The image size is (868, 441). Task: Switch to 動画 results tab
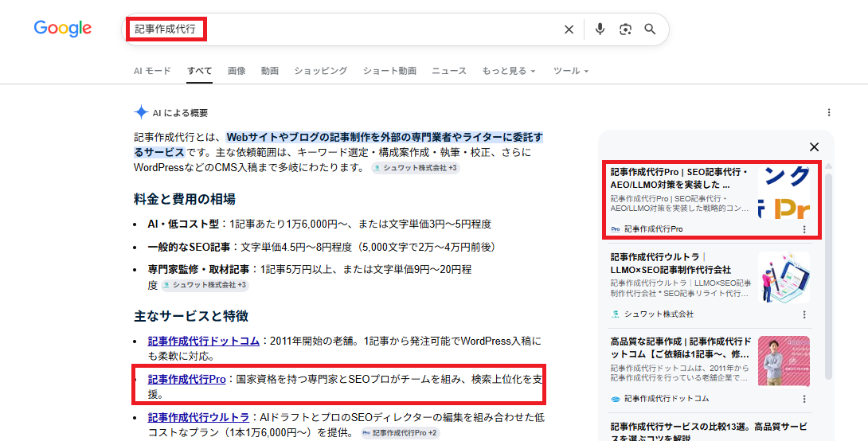[270, 71]
